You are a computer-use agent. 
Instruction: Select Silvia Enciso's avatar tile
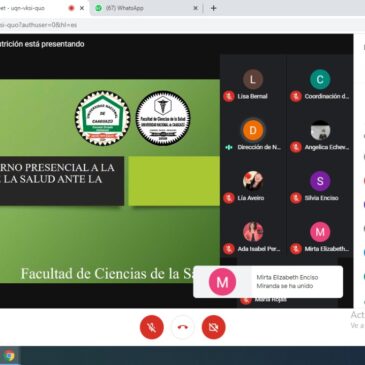(x=320, y=181)
